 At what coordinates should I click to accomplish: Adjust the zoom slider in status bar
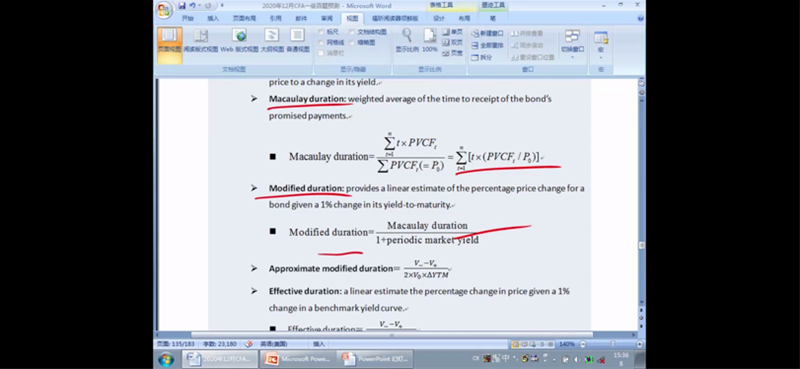(604, 344)
